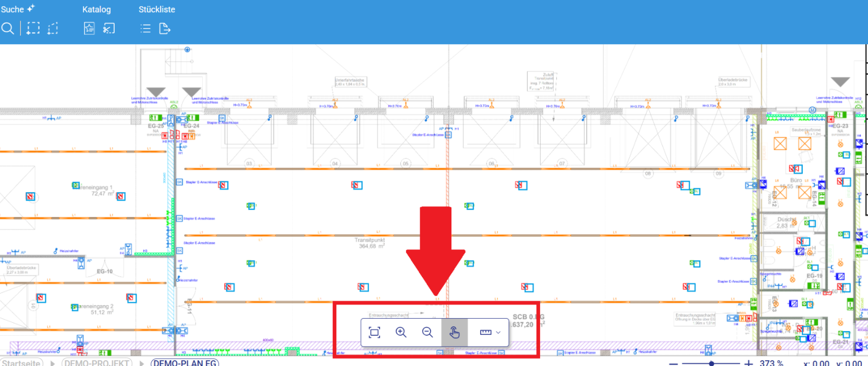Go to Startseite breadcrumb
The width and height of the screenshot is (868, 366).
pos(21,363)
